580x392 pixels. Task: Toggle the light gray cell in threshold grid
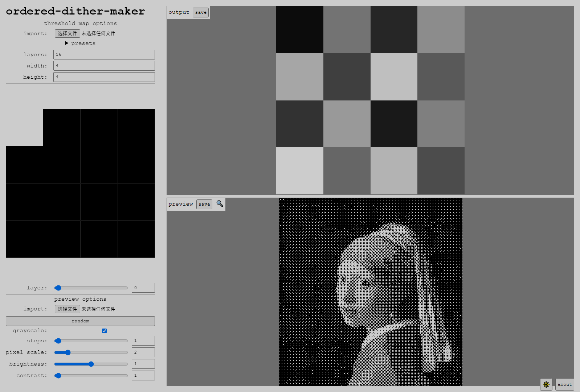(24, 127)
